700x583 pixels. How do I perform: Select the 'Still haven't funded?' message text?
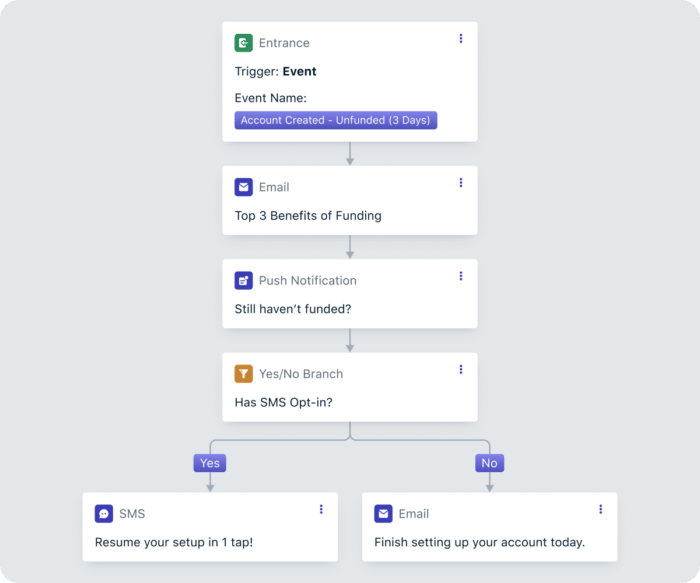tap(293, 309)
